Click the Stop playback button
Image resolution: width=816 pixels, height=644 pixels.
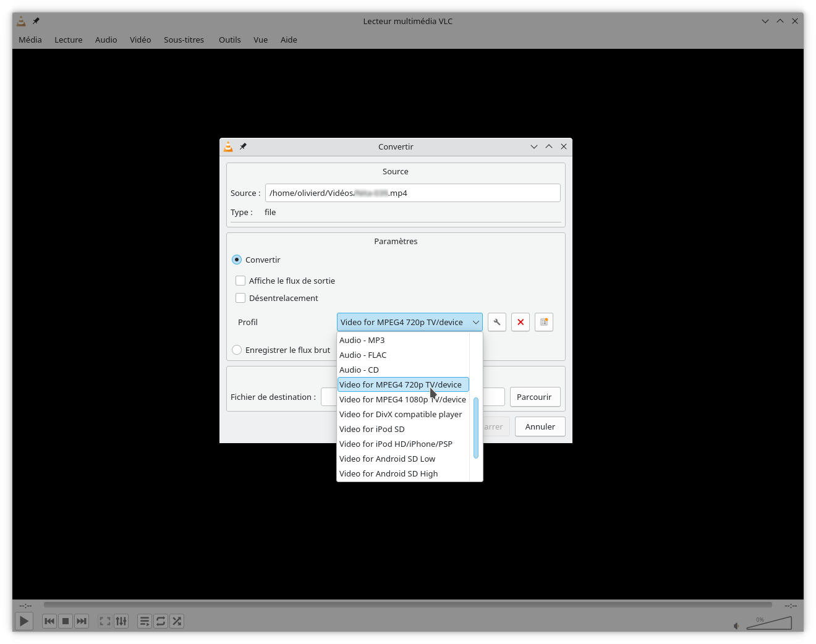66,621
